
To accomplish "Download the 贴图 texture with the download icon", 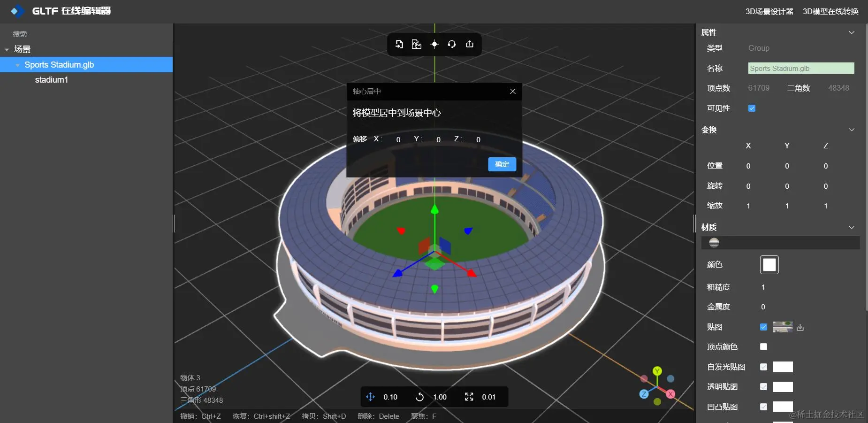I will pos(800,328).
